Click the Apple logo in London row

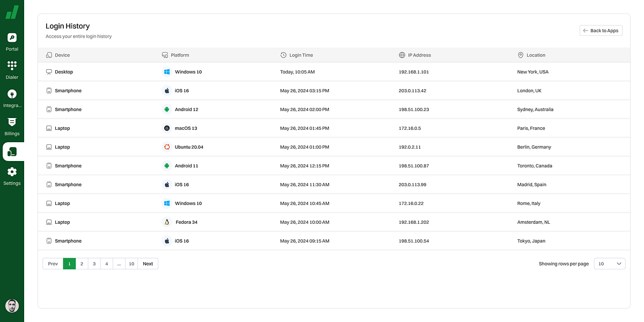coord(167,91)
